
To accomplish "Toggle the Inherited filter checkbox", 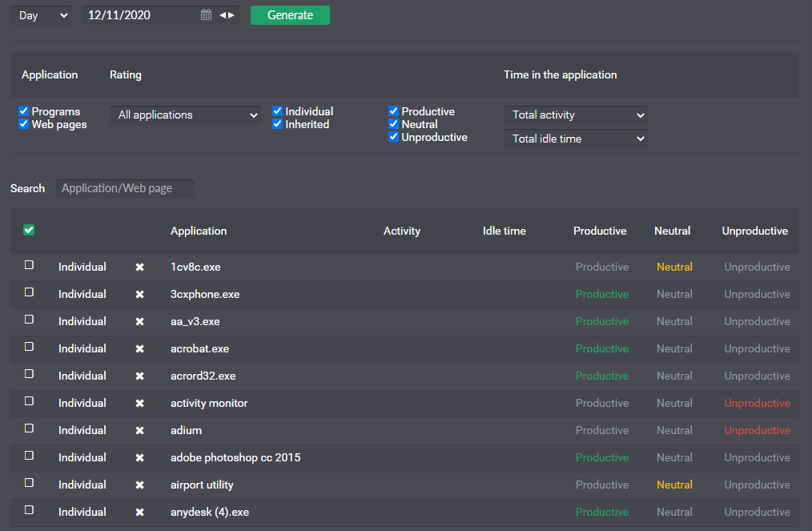I will [277, 124].
